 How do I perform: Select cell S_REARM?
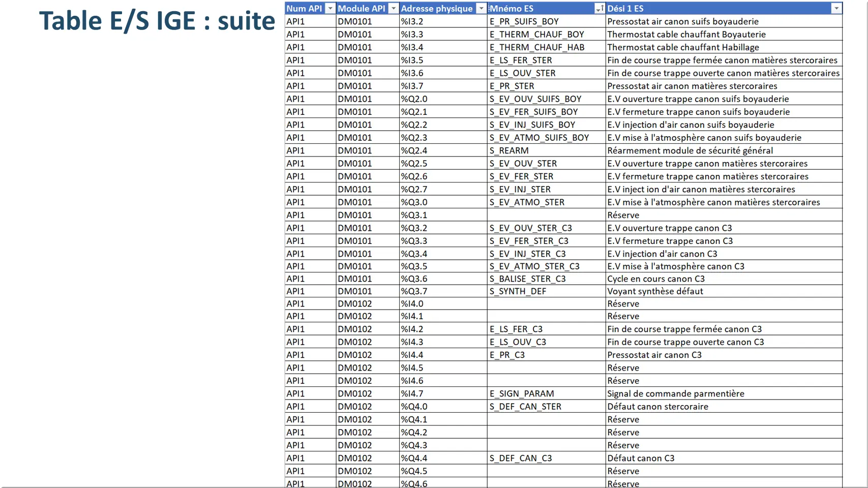[546, 150]
